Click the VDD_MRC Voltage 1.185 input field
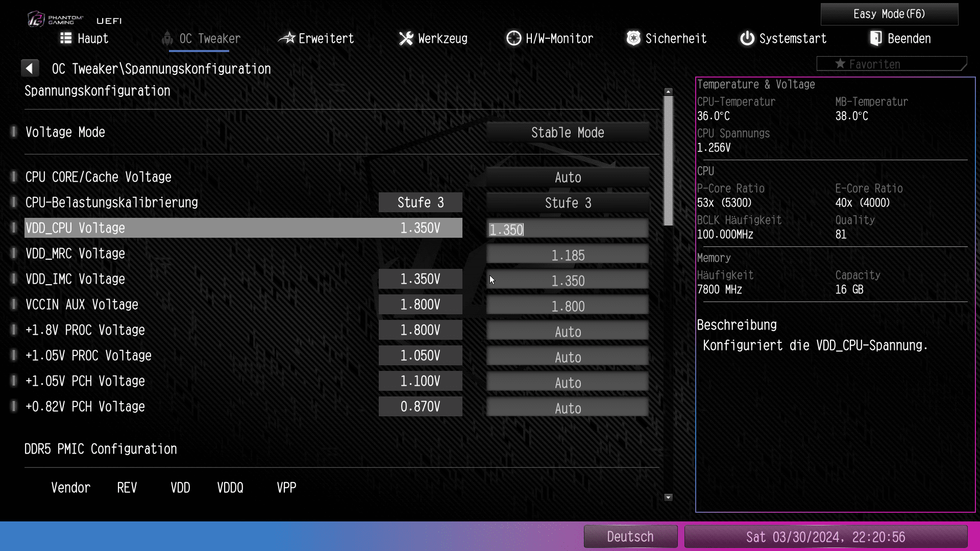Viewport: 980px width, 551px height. (x=567, y=255)
